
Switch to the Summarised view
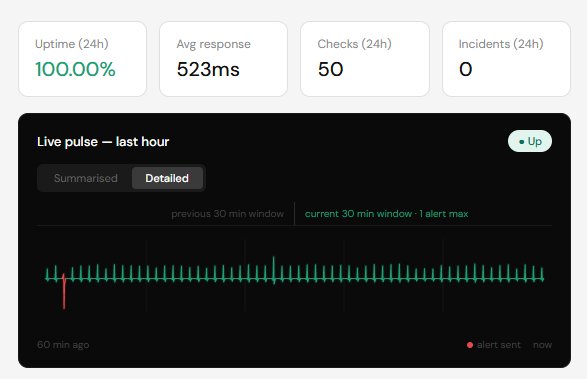tap(86, 178)
